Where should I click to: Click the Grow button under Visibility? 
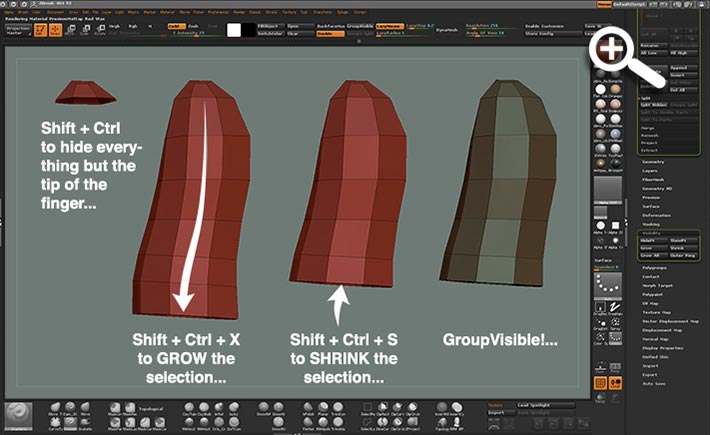pos(649,248)
